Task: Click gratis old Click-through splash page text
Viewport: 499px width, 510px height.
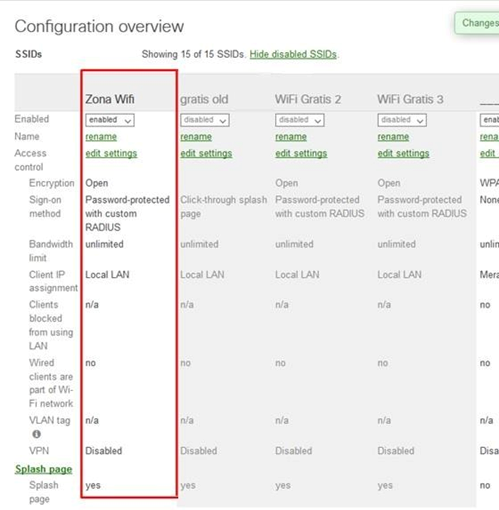Action: (224, 206)
